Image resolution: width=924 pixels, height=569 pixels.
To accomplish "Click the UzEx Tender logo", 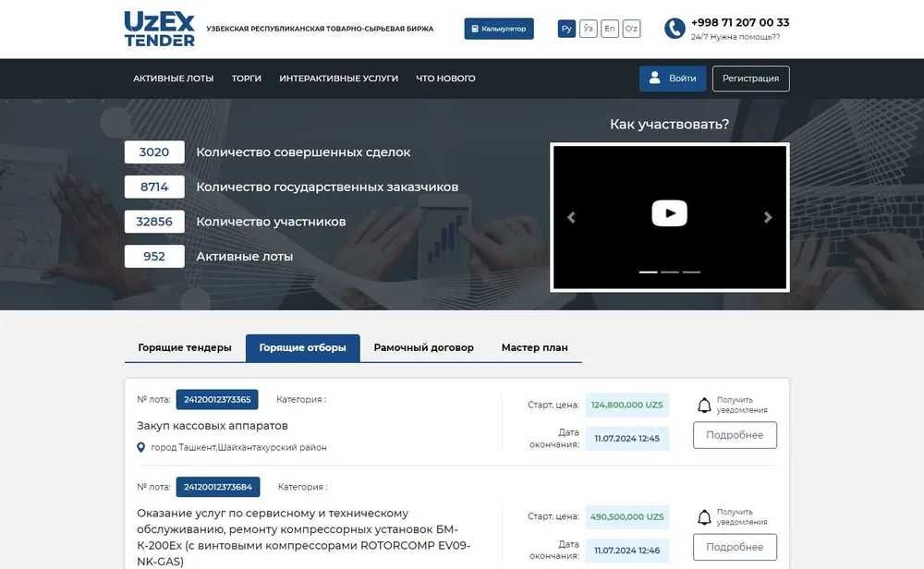I will point(159,29).
